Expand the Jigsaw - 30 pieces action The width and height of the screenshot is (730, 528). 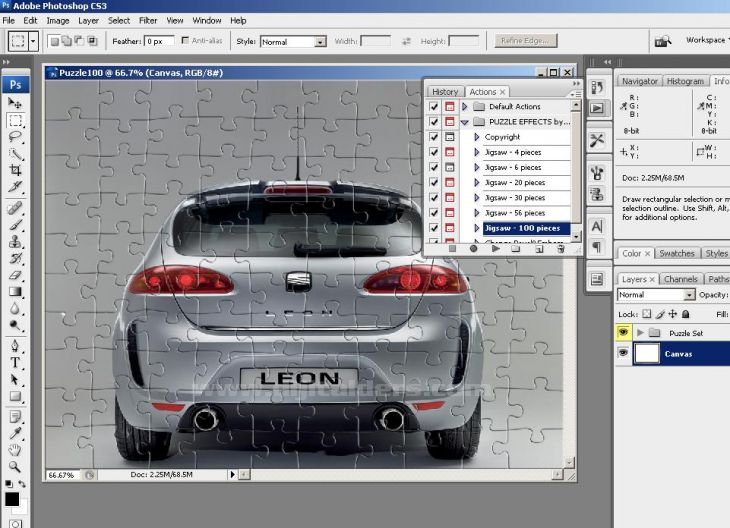pyautogui.click(x=477, y=197)
